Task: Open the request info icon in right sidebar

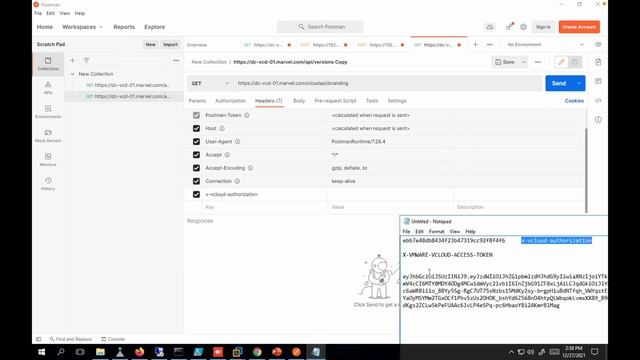Action: click(598, 120)
